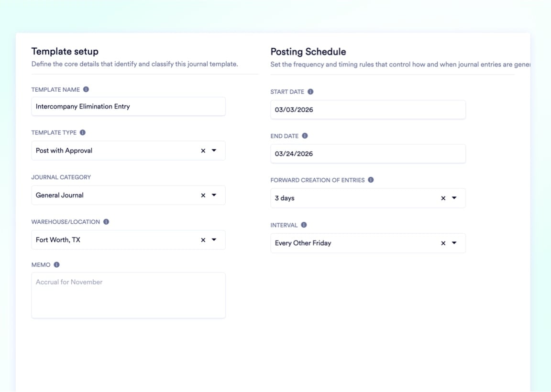Expand the Warehouse/Location dropdown arrow
This screenshot has width=551, height=392.
214,240
